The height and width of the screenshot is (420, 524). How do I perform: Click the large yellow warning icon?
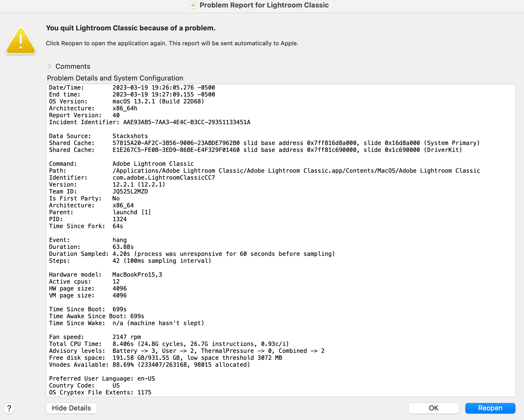[21, 41]
